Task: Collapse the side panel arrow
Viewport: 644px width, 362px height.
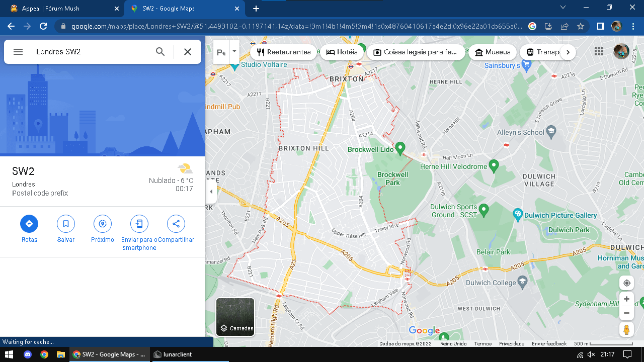Action: pyautogui.click(x=211, y=192)
